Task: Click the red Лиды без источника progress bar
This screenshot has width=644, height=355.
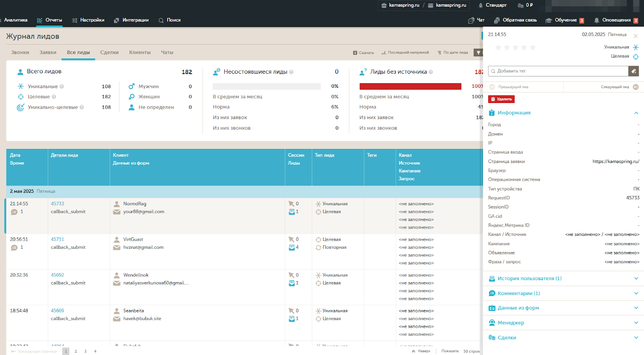Action: 410,87
